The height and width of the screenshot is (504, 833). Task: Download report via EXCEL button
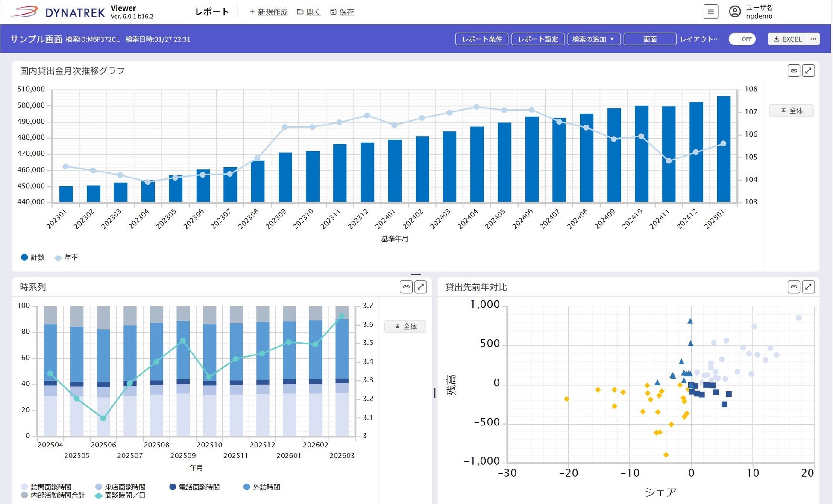coord(787,39)
